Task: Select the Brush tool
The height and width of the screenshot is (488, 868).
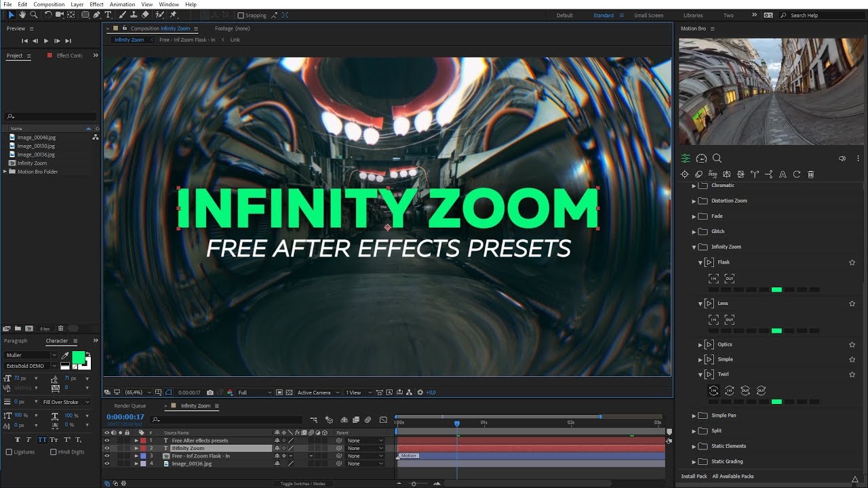Action: point(122,14)
